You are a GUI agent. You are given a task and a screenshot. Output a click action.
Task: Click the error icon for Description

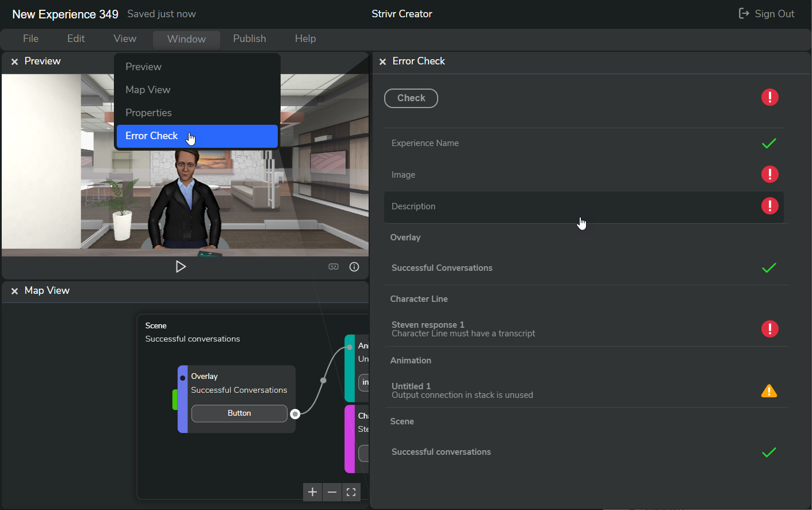point(769,206)
